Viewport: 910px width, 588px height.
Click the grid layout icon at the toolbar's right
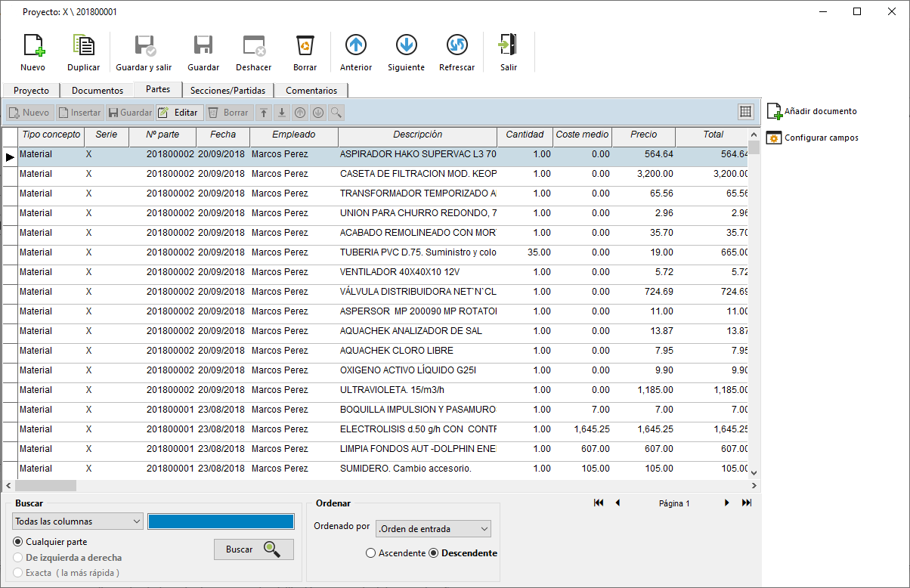click(x=746, y=112)
